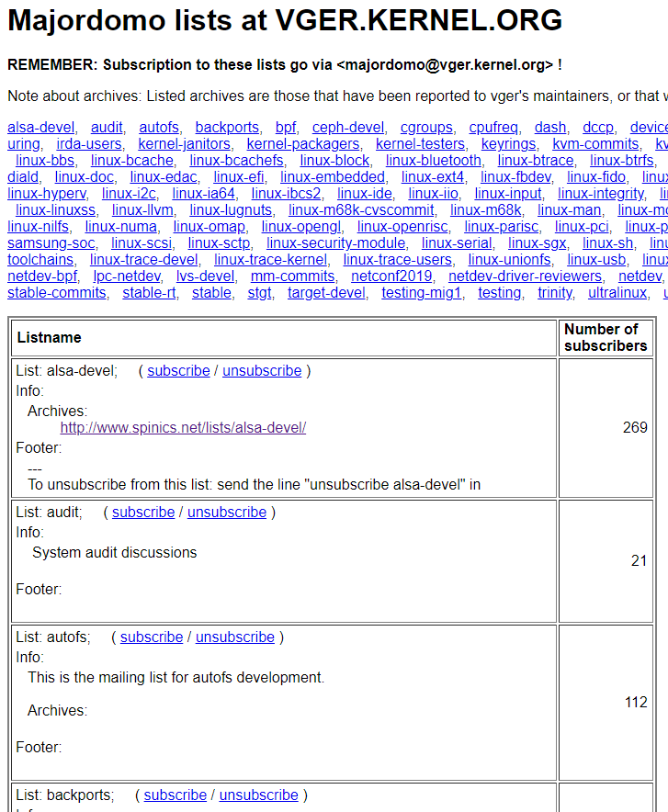
Task: Open the linux-doc link
Action: point(84,177)
